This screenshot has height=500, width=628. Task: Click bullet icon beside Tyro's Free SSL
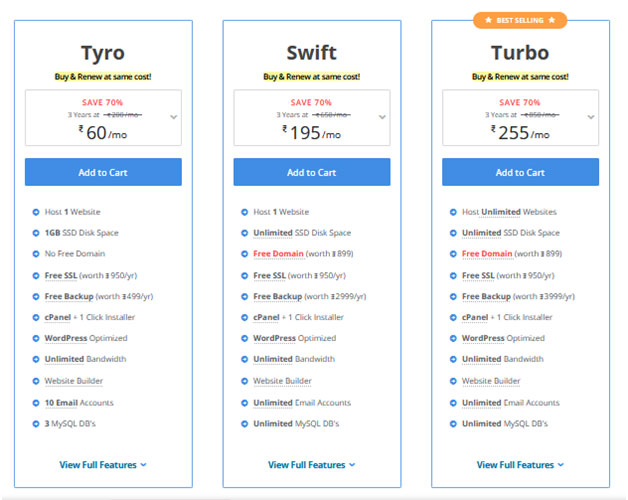[x=36, y=275]
